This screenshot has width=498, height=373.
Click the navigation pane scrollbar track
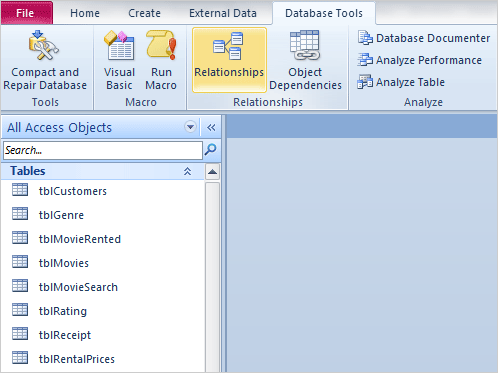[x=212, y=277]
